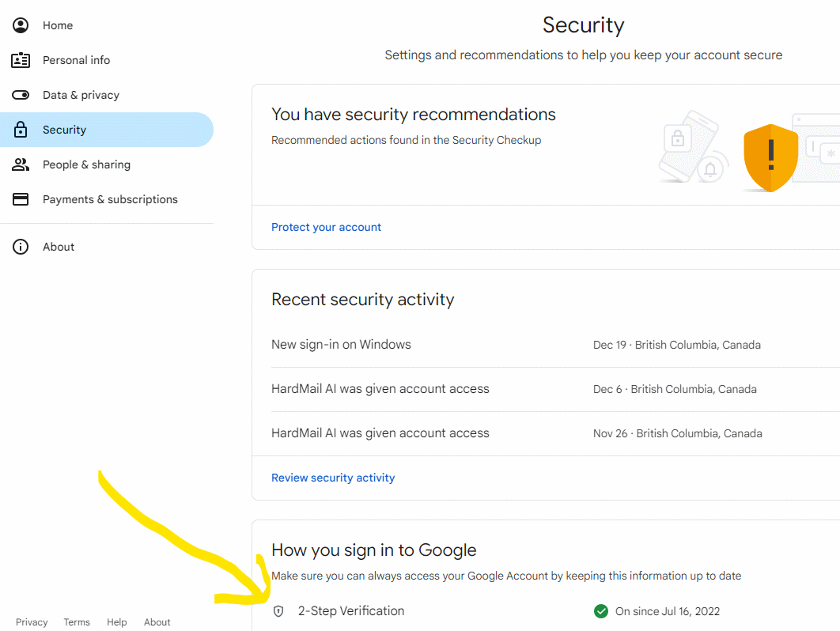Open the 2-Step Verification setting row
The image size is (840, 631).
coord(351,611)
